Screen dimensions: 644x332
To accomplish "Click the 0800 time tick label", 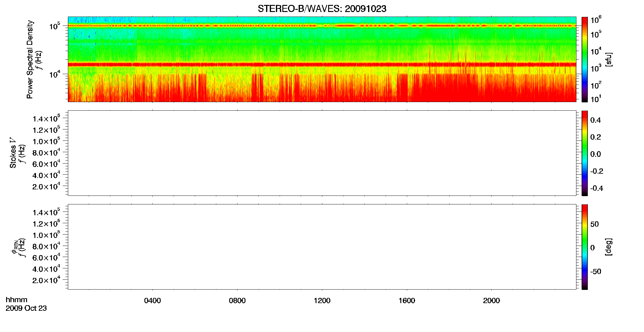I will click(237, 301).
